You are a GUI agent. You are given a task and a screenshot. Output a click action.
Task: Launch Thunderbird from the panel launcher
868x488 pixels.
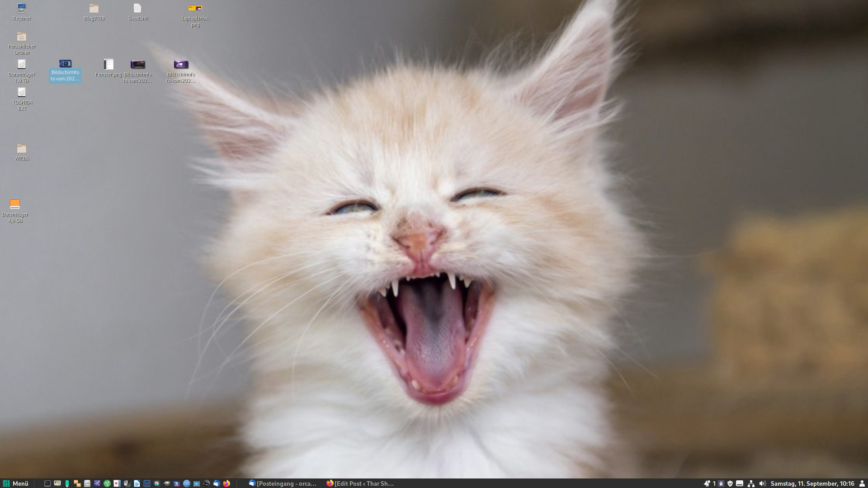pos(217,483)
